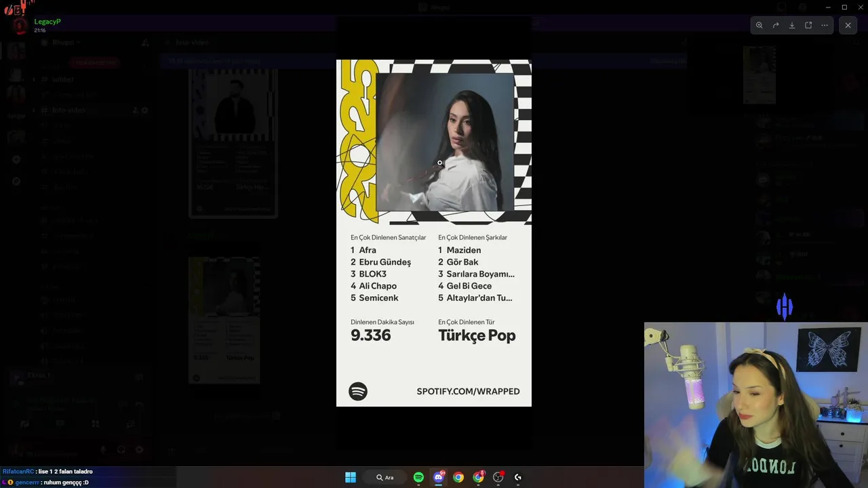Click the Spotify logo in Wrapped image
The height and width of the screenshot is (488, 868).
point(358,391)
